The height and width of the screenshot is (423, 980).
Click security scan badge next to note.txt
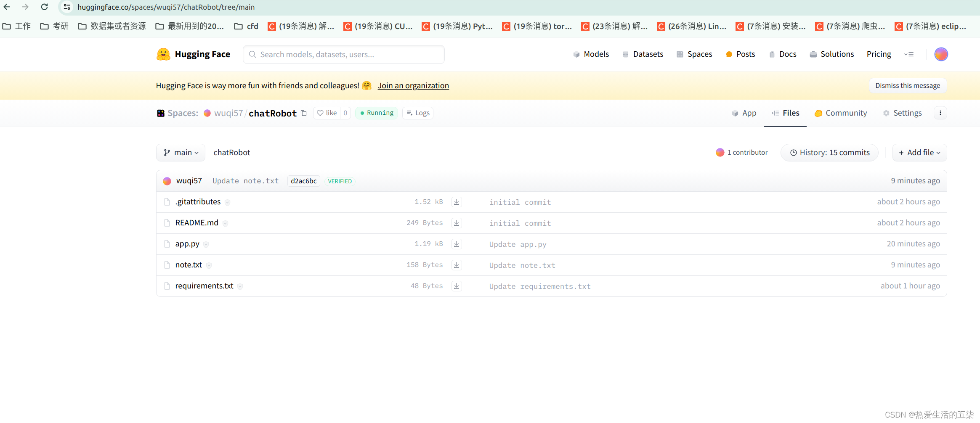(209, 265)
